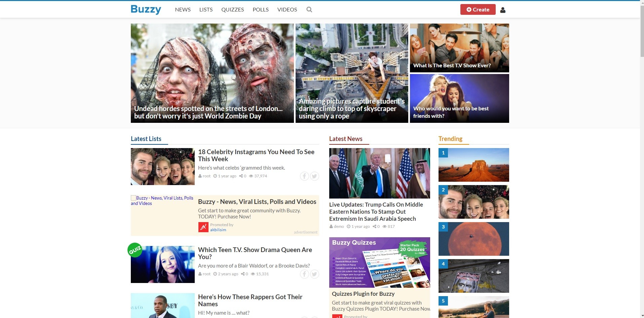Open trending item 3 red moon thumbnail

474,239
